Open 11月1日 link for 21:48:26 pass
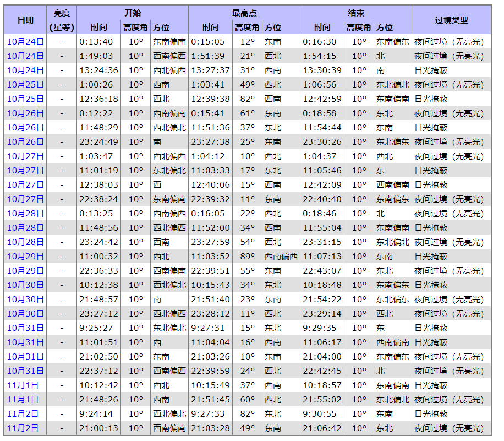 [x=23, y=400]
